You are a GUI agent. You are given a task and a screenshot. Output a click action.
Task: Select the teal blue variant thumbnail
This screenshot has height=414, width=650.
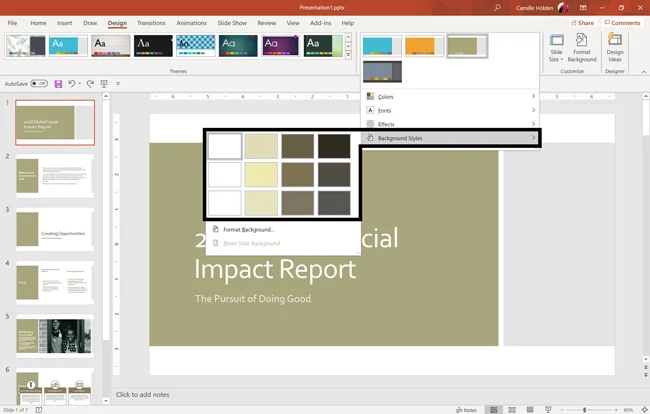382,46
